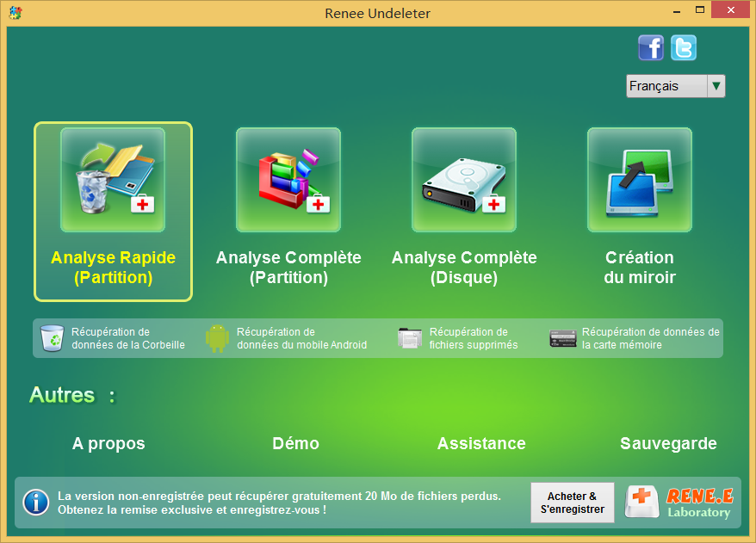Expand the Français language dropdown arrow

coord(716,86)
